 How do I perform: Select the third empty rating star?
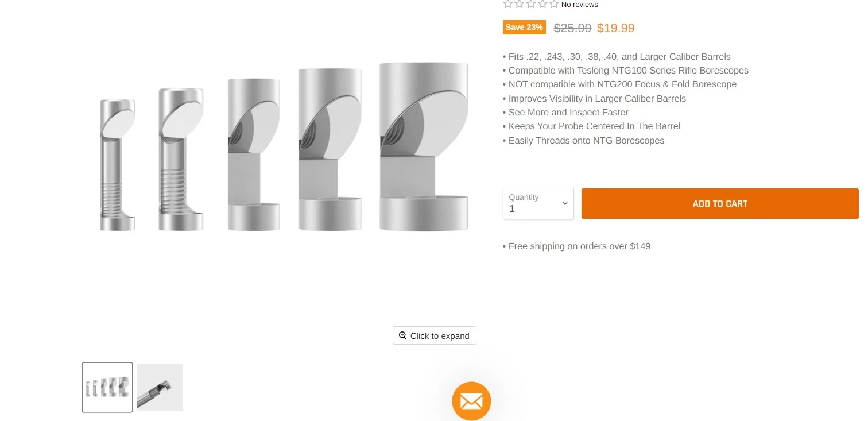[x=531, y=5]
